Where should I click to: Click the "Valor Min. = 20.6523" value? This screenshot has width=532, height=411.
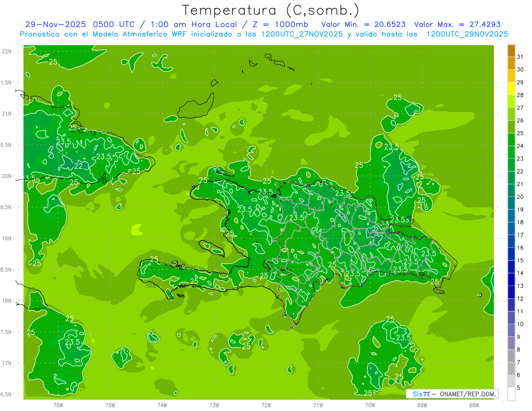pyautogui.click(x=363, y=24)
